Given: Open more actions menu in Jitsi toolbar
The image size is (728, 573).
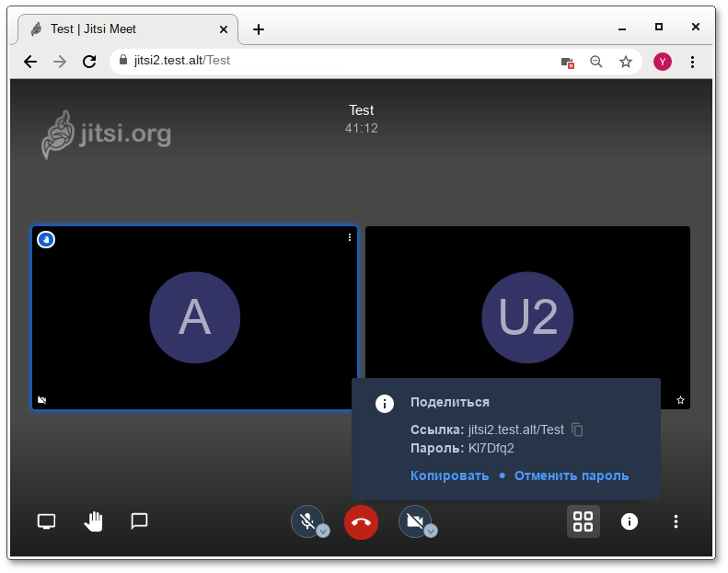Looking at the screenshot, I should coord(676,521).
